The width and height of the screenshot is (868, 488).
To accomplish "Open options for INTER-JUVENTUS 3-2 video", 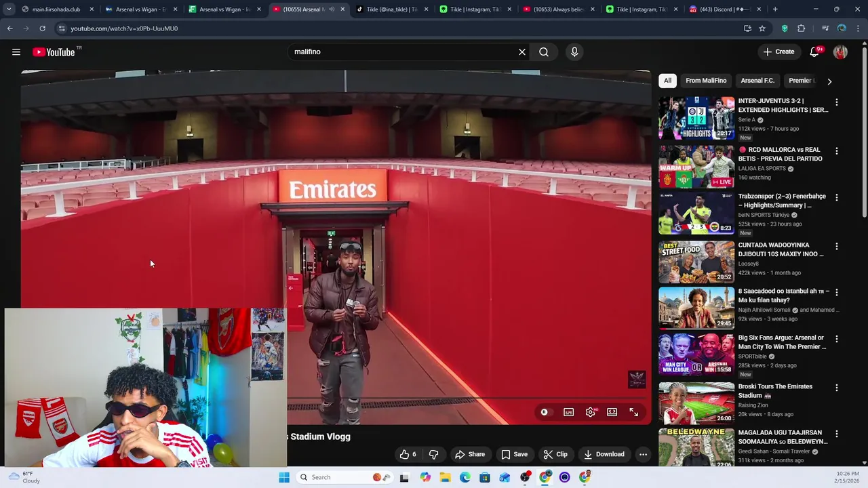I will pos(836,102).
